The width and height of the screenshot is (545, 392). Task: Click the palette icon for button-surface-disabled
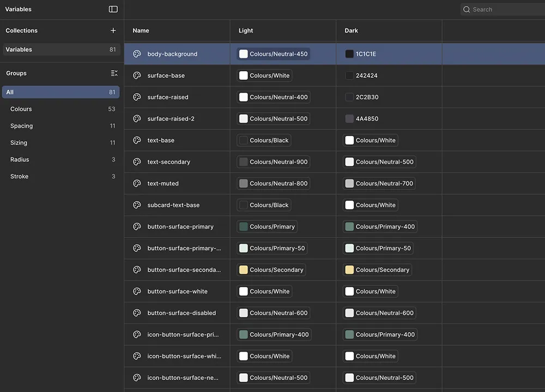[137, 313]
